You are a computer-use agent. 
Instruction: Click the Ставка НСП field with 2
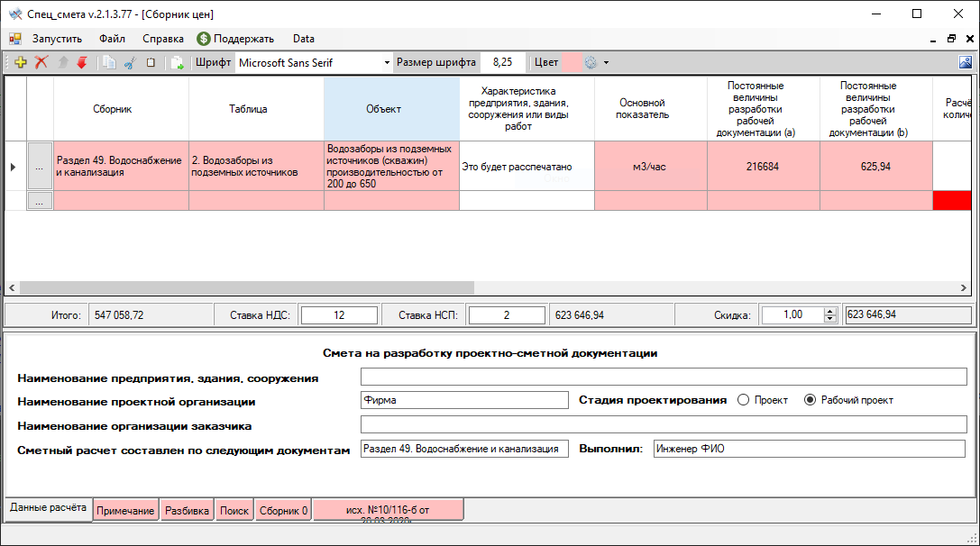click(507, 315)
